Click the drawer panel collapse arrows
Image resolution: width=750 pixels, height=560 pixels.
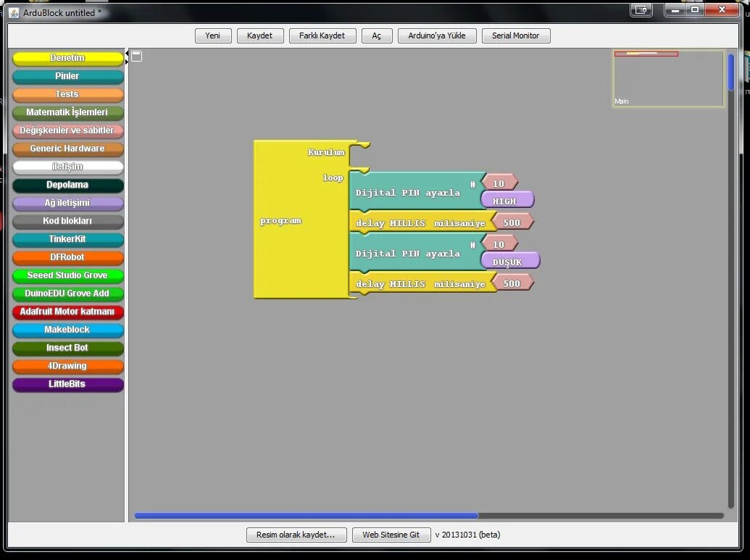click(x=127, y=57)
